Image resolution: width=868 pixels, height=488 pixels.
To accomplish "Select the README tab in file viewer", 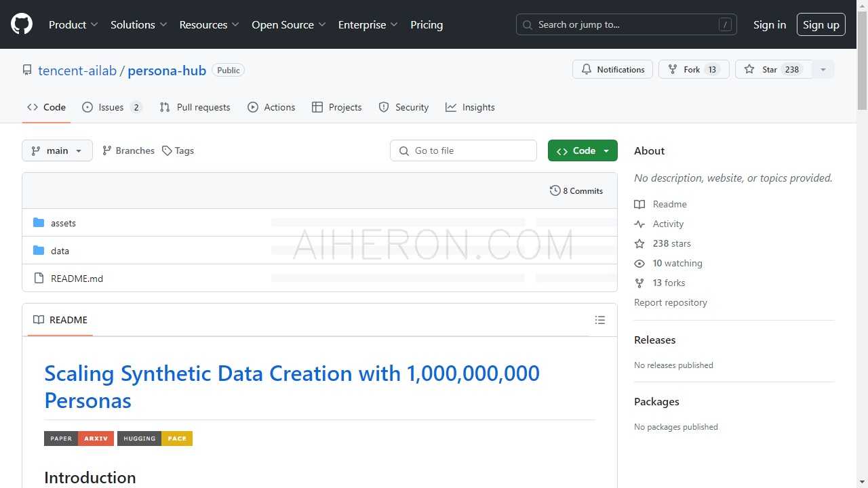I will point(60,320).
